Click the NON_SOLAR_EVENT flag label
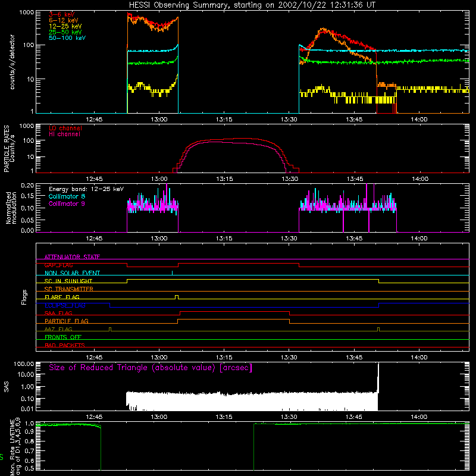476x476 pixels. [x=72, y=273]
